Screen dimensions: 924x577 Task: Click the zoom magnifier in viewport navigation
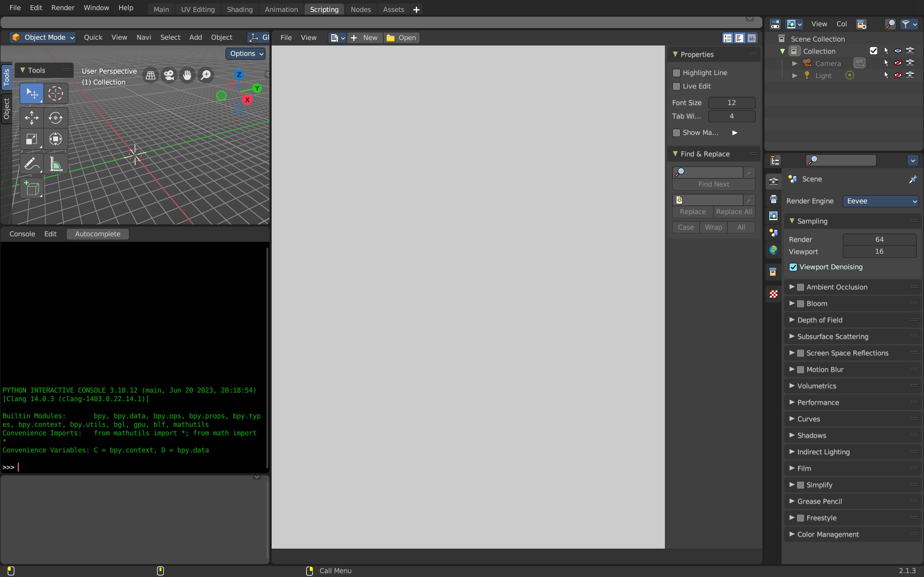(206, 75)
